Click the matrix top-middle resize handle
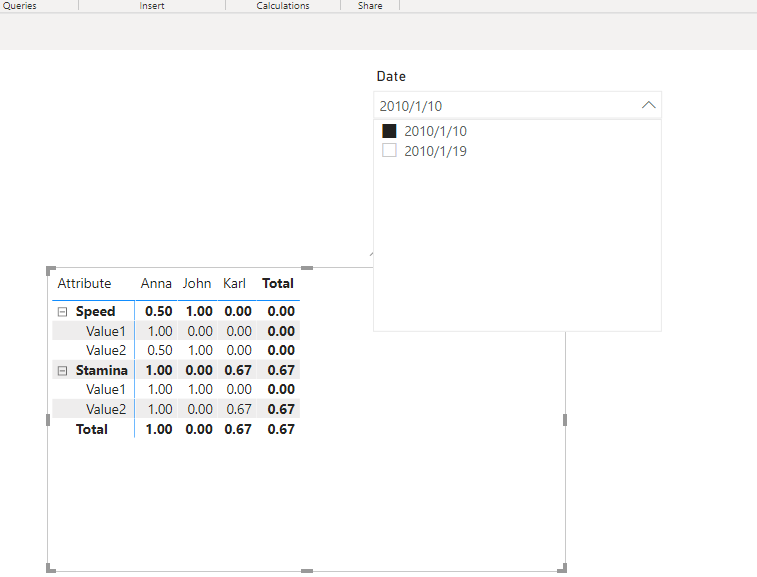757x577 pixels. pos(307,267)
